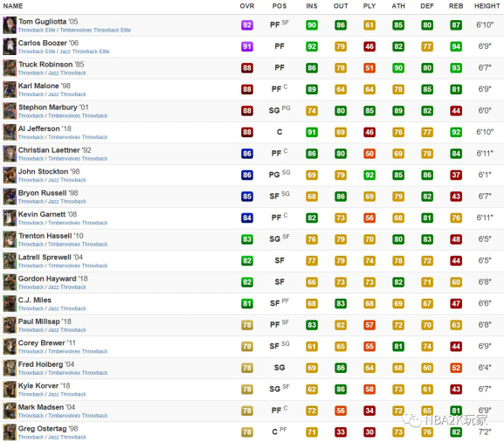Click Carlos Boozer's purple 91 overall badge
Viewport: 504px width, 442px height.
247,46
